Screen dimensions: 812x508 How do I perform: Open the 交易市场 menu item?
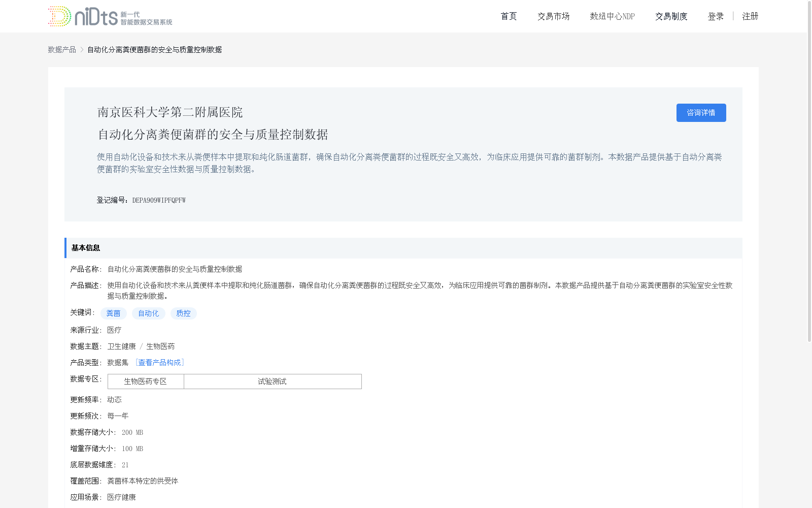coord(553,16)
